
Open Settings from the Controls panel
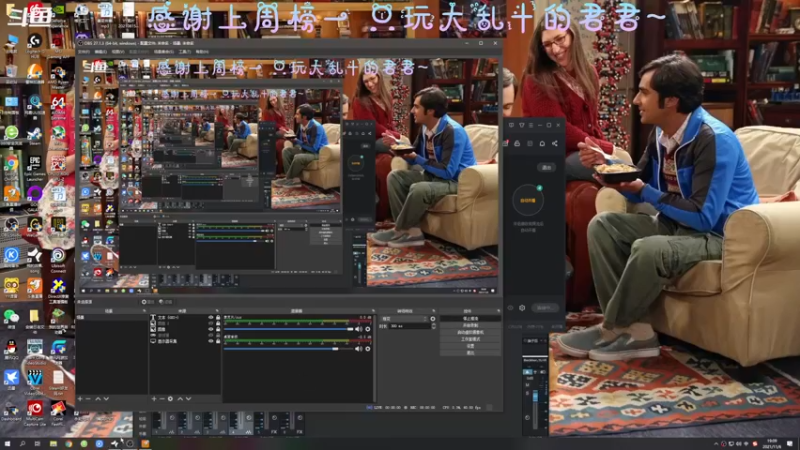pos(470,346)
